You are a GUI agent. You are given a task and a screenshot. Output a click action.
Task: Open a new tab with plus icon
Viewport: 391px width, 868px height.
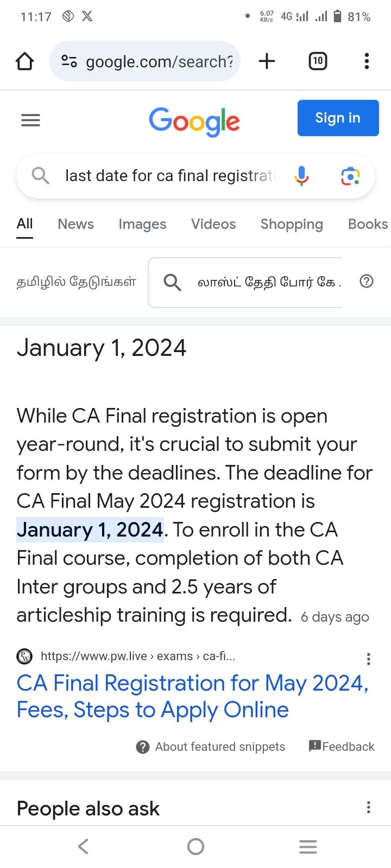coord(267,61)
